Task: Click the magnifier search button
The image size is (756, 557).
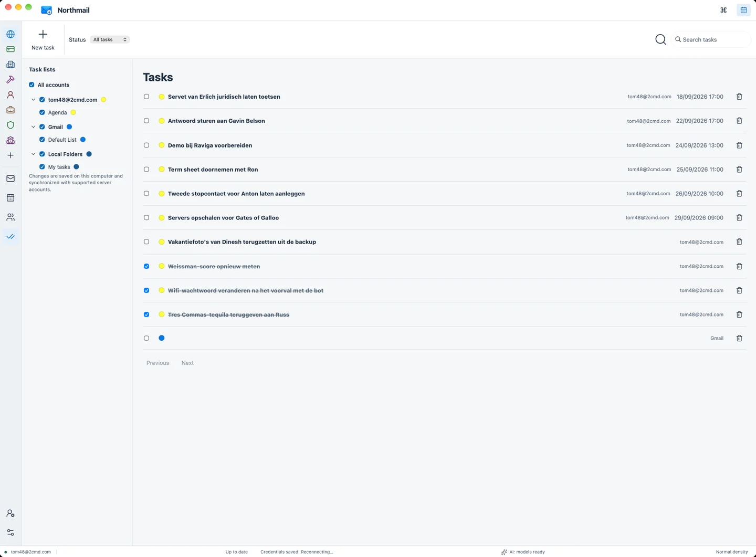Action: tap(661, 39)
